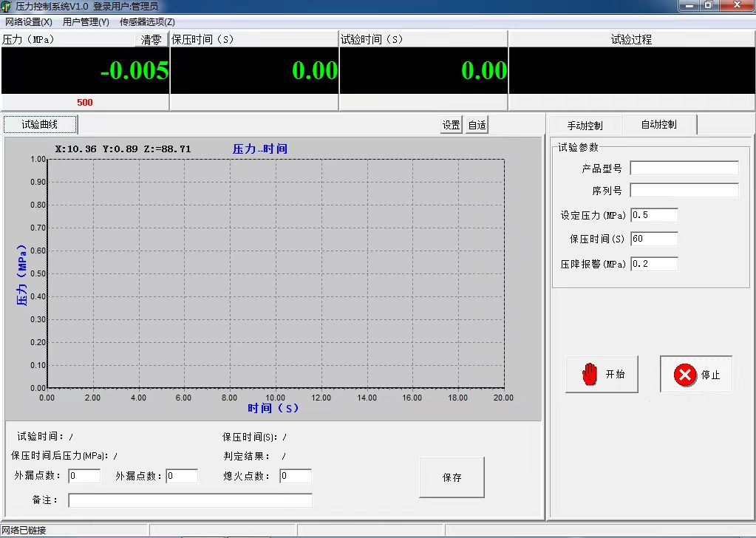Click the 备注 remarks input box
756x538 pixels.
pyautogui.click(x=190, y=500)
